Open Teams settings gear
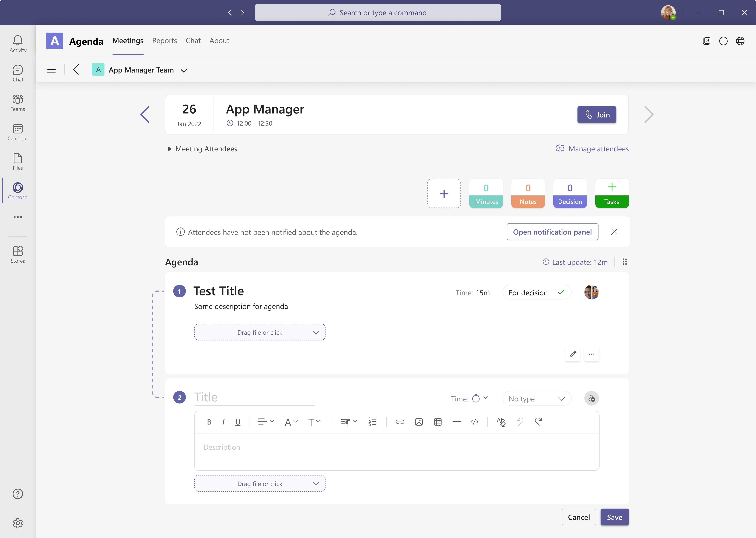Screen dimensions: 756x538 (18, 523)
